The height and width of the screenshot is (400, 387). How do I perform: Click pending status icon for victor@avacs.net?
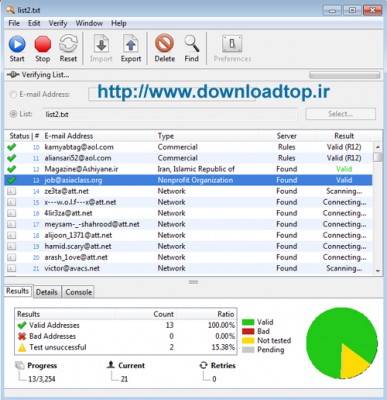tap(11, 268)
